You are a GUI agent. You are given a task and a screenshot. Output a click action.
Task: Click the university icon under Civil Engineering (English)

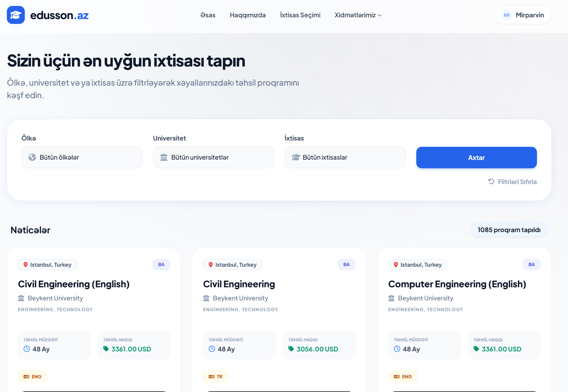tap(21, 298)
